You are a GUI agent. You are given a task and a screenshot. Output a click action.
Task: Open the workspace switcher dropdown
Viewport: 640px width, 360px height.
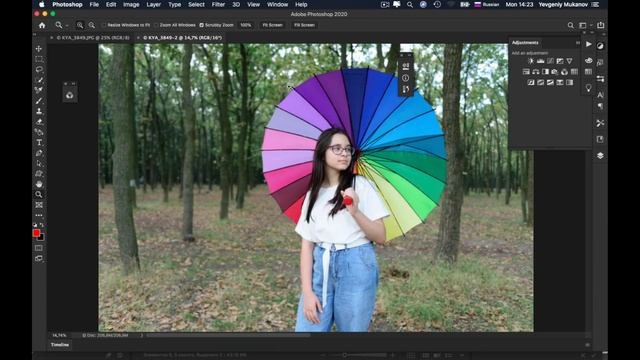point(584,25)
